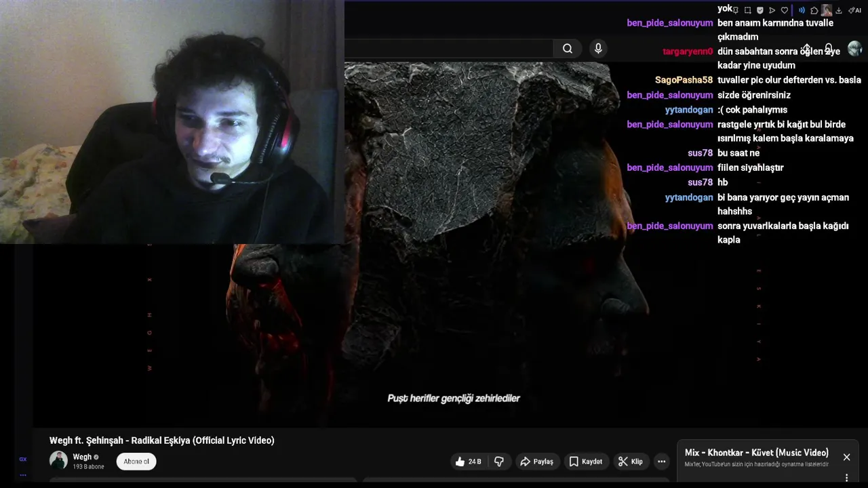Open YouTube notifications bell
This screenshot has width=868, height=488.
click(x=829, y=49)
